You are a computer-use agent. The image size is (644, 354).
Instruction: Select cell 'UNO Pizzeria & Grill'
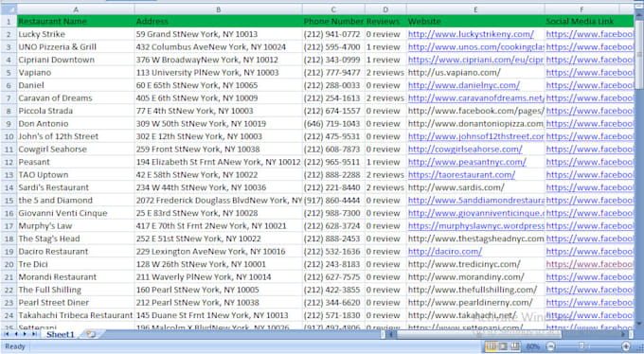tap(76, 46)
